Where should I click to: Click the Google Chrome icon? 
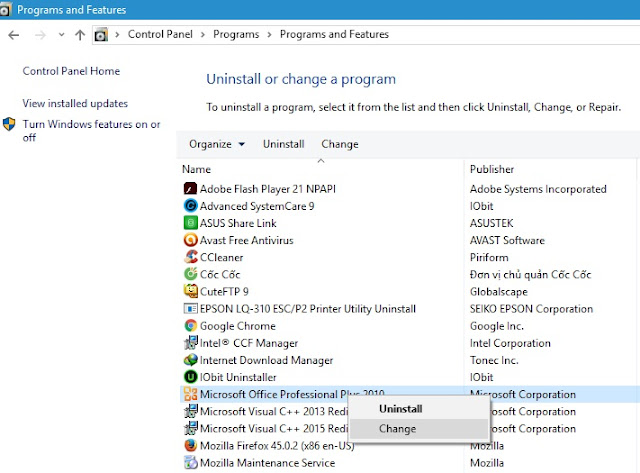[x=190, y=325]
